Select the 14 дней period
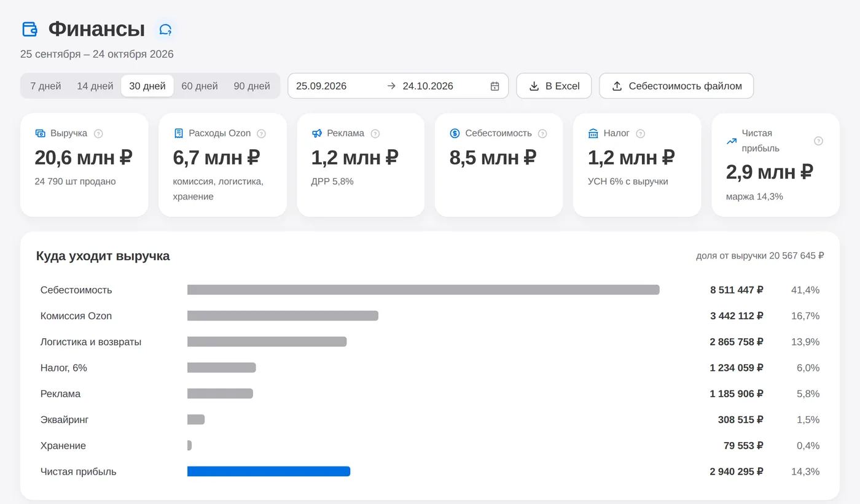 pyautogui.click(x=95, y=86)
